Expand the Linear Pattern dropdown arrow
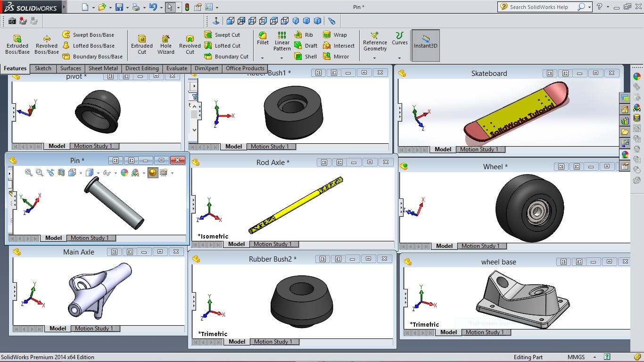The height and width of the screenshot is (362, 644). (x=282, y=58)
